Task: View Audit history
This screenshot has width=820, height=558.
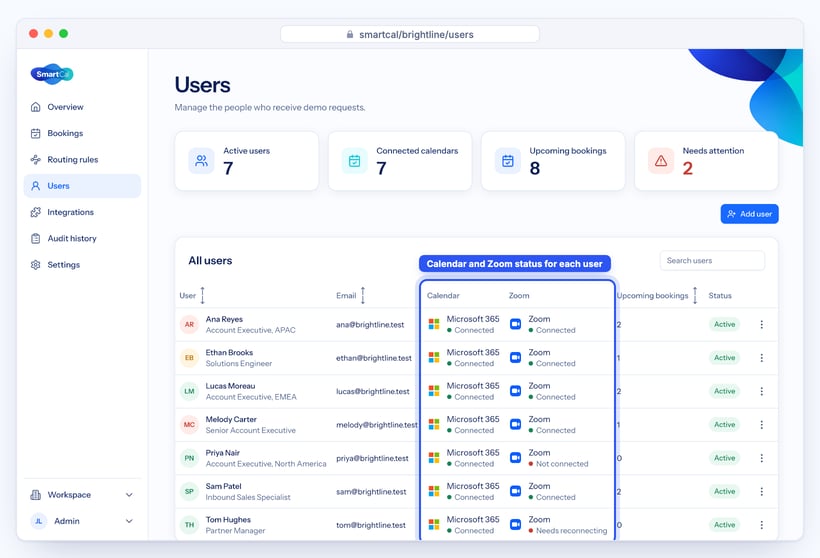Action: click(x=82, y=238)
